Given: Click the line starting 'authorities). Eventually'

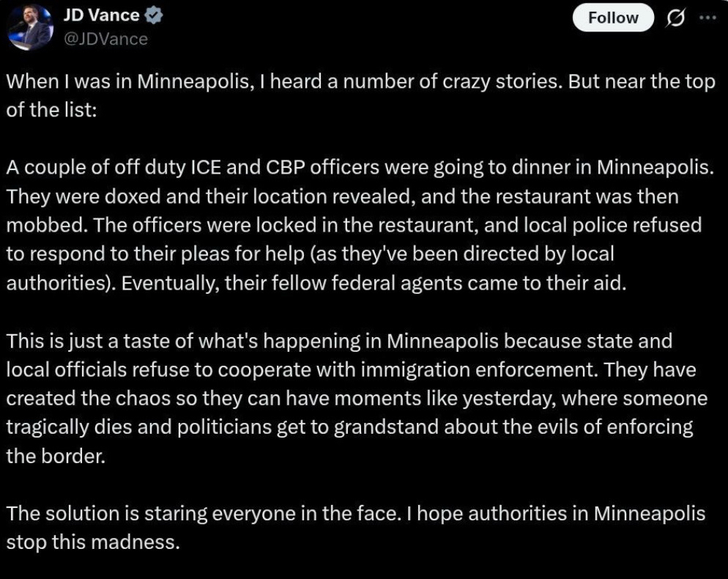Looking at the screenshot, I should (x=316, y=284).
